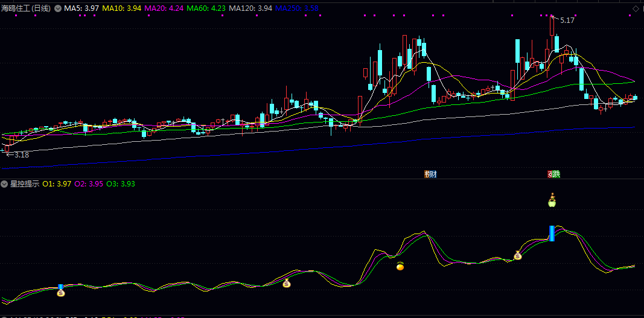Click the 星控提示 indicator name
The height and width of the screenshot is (318, 644).
coord(25,184)
